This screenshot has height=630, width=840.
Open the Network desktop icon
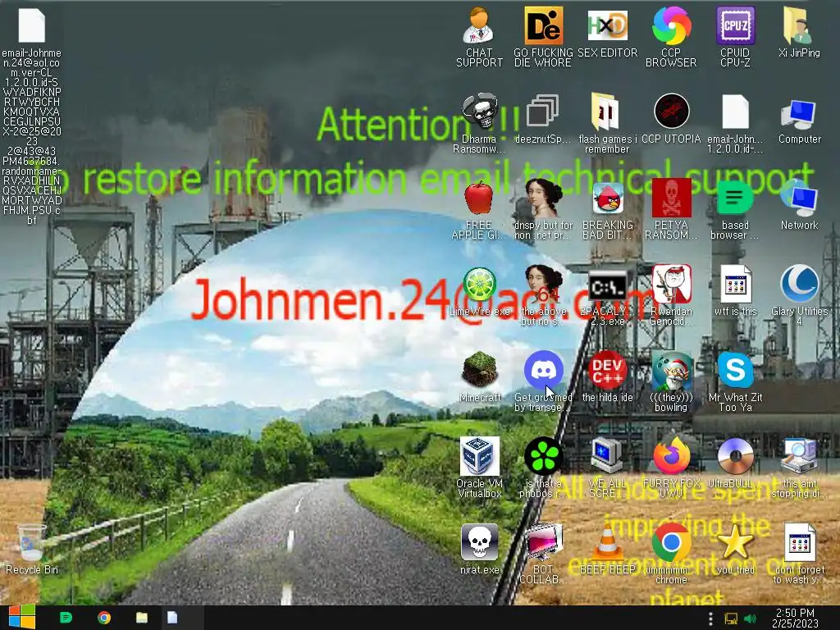point(799,206)
